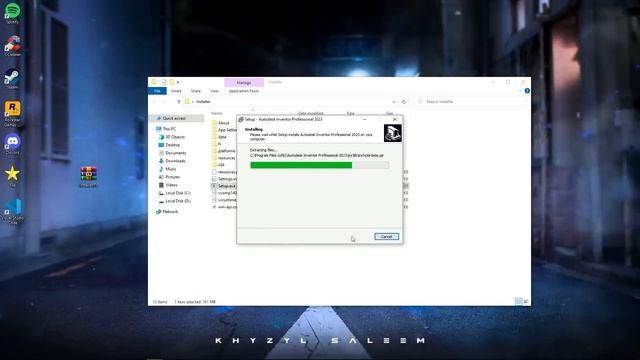Open the File tab in File Explorer
Screen dimensions: 640x360
157,91
